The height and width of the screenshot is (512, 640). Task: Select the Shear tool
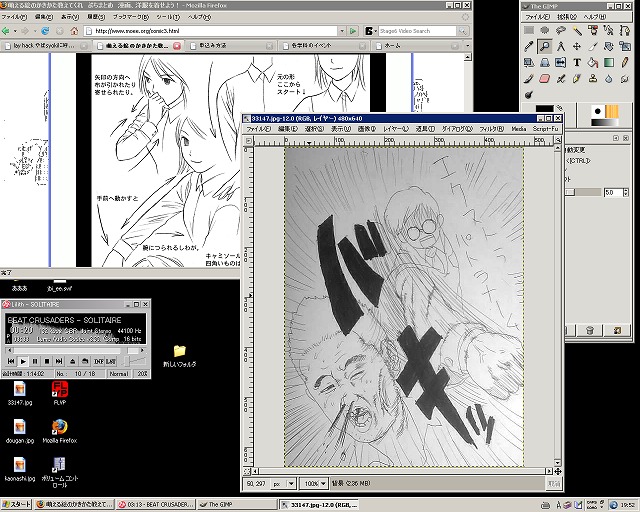point(529,62)
